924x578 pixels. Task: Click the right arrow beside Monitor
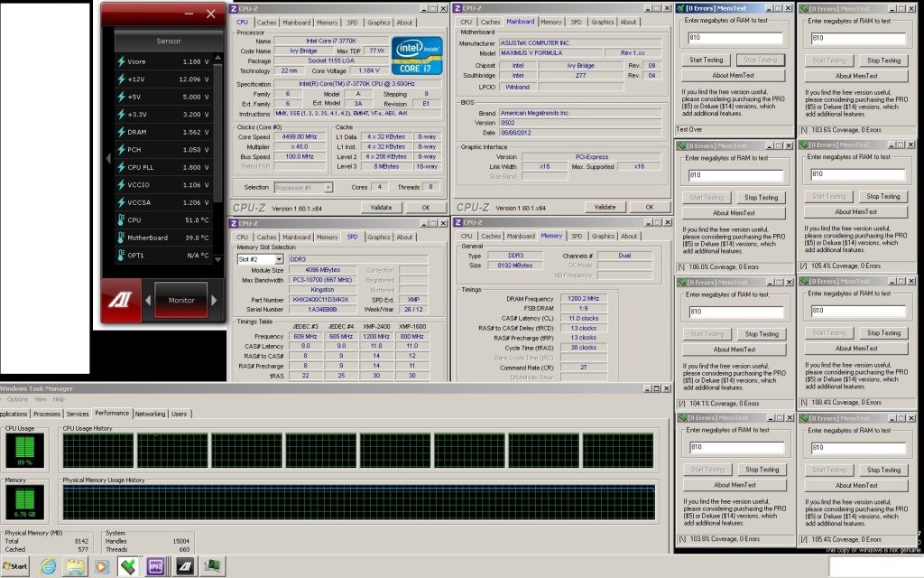click(214, 300)
